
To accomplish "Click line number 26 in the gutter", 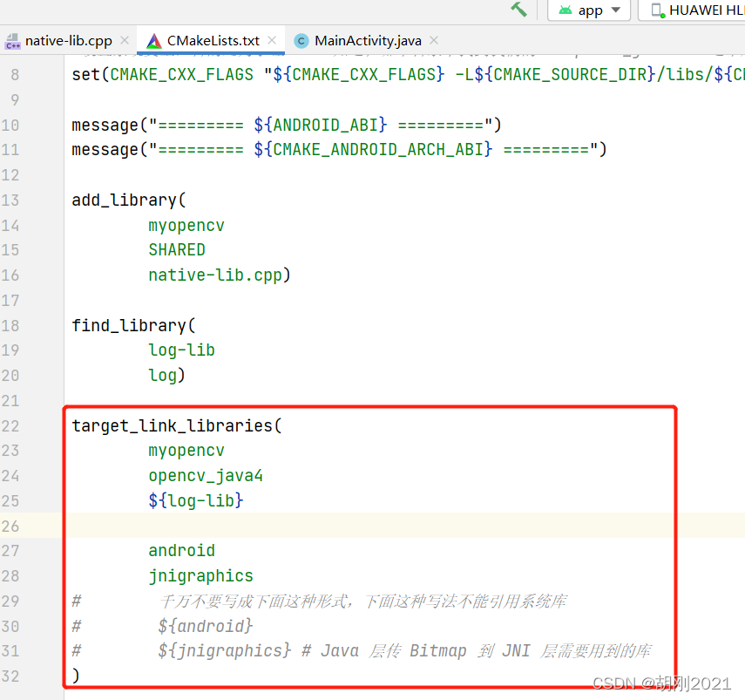I will click(10, 526).
